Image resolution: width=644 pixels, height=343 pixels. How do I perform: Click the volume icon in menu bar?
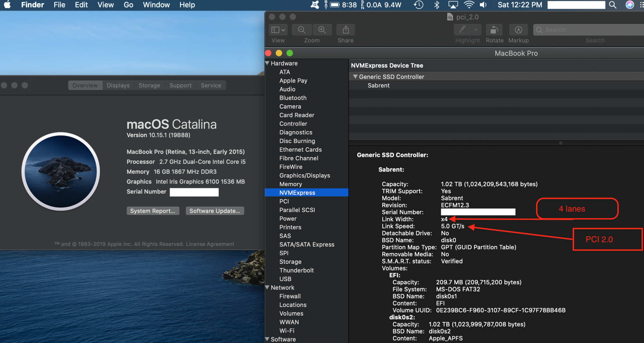coord(483,5)
